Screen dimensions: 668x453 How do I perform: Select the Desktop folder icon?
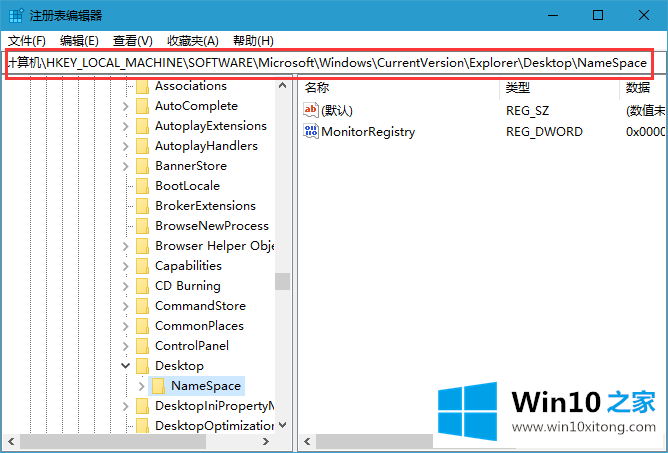pyautogui.click(x=142, y=366)
